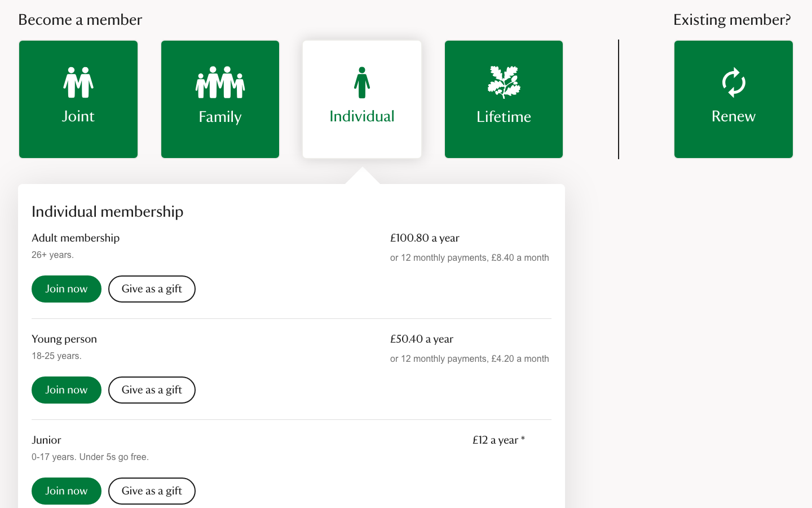This screenshot has height=508, width=812.
Task: Switch to the Lifetime membership tile
Action: [504, 99]
